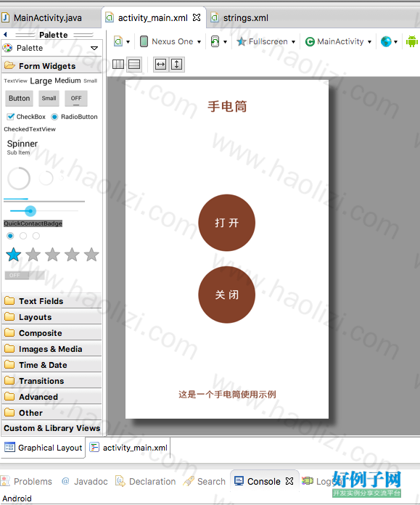
Task: Select the large ProgressBar spinner widget
Action: (x=19, y=178)
